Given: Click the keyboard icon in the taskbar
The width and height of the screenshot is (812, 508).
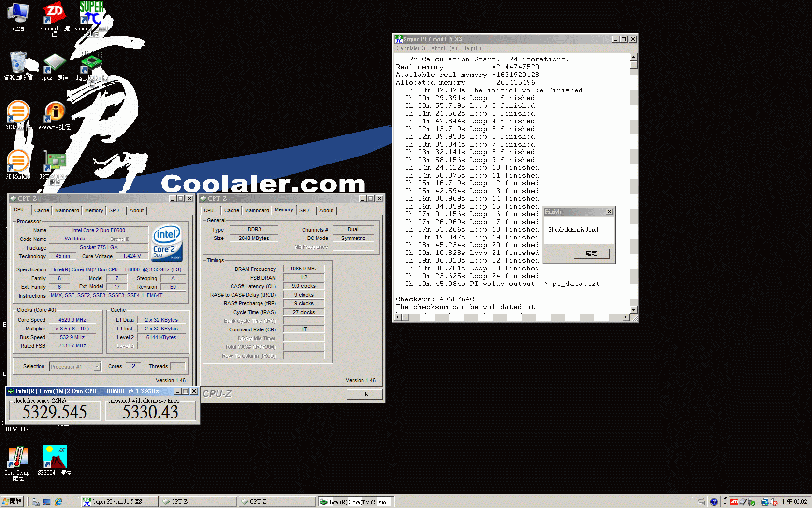Looking at the screenshot, I should [x=701, y=502].
